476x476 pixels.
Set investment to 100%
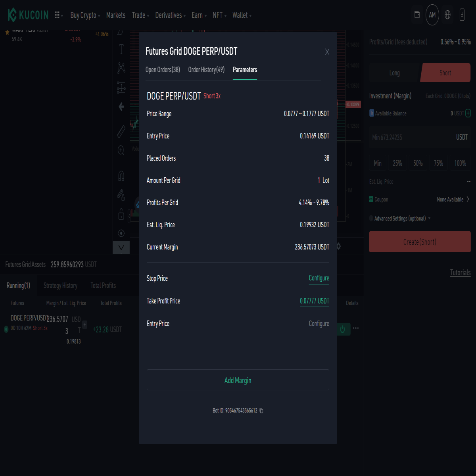460,163
